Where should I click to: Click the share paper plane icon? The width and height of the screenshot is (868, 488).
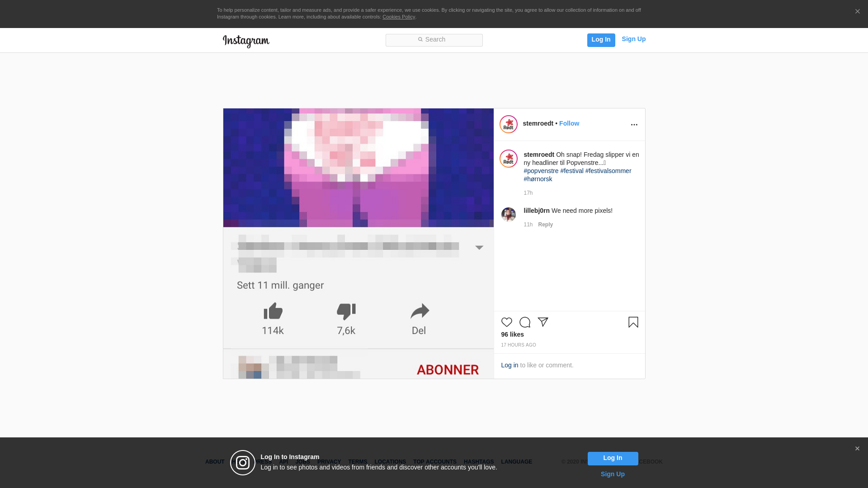click(x=543, y=322)
